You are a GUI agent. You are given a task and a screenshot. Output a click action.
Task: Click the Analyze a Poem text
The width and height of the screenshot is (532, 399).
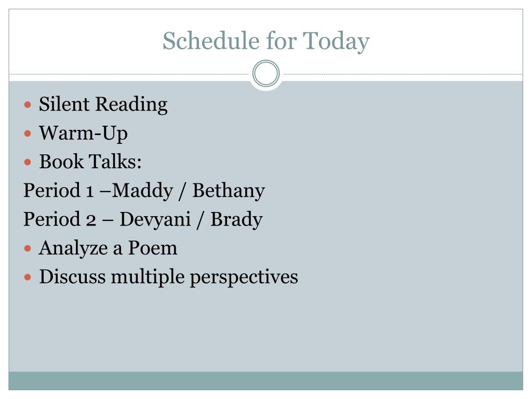(108, 248)
